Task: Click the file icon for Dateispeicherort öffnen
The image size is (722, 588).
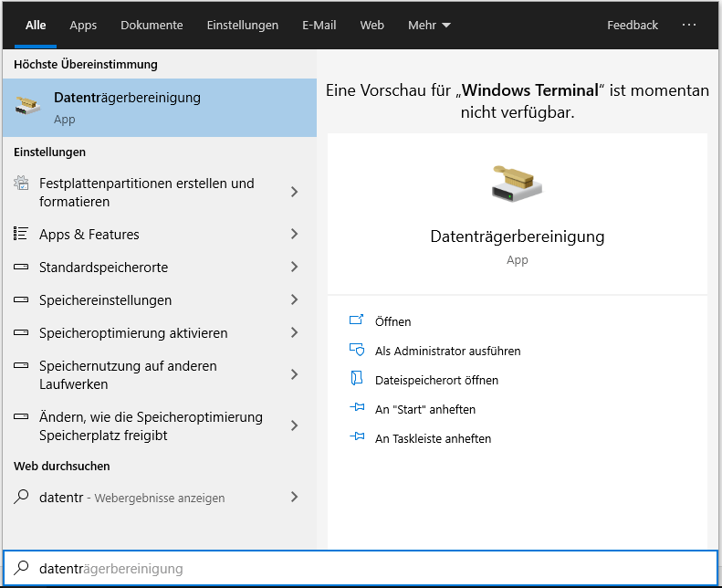Action: point(357,378)
